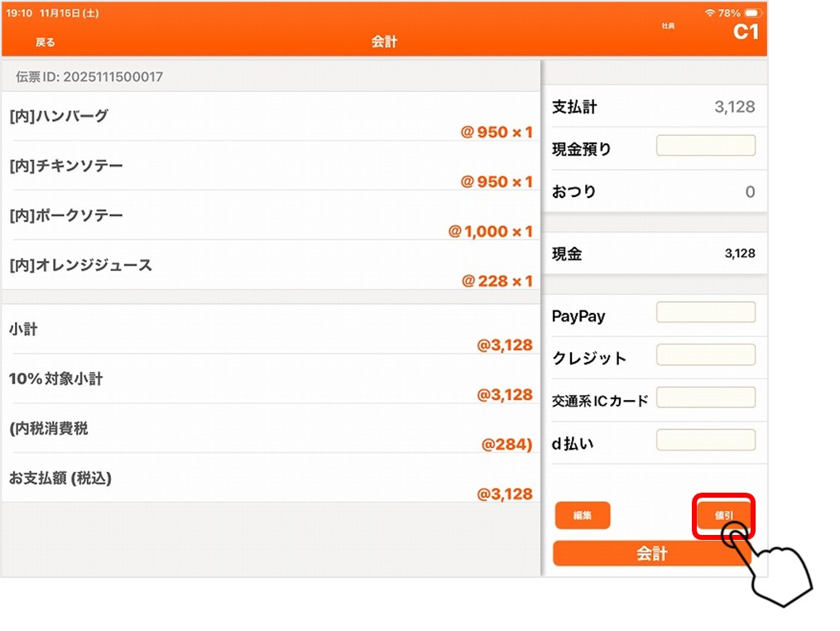
Task: Select the 交通系ICカード amount field
Action: 705,397
